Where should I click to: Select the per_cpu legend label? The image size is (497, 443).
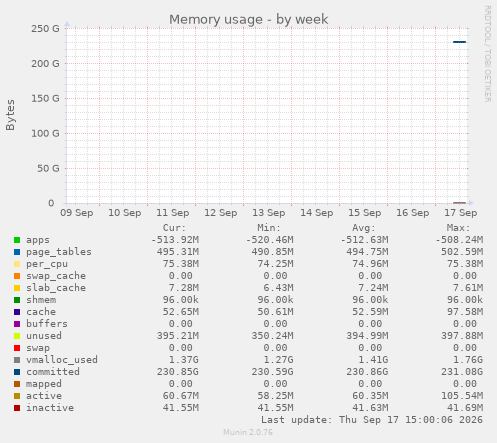pos(47,264)
